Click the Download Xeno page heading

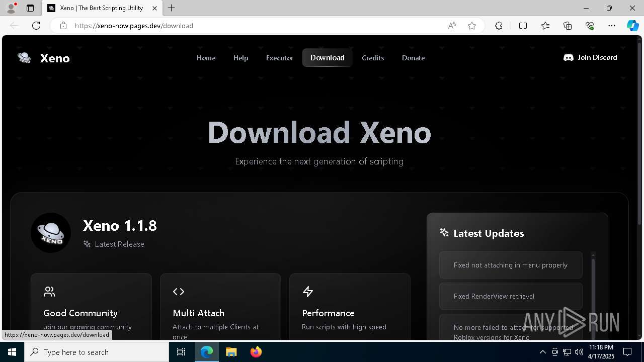[319, 133]
